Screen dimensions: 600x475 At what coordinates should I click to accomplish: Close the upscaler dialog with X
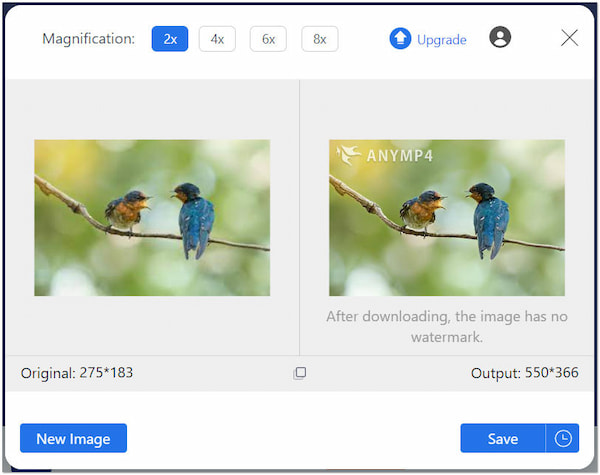point(569,38)
